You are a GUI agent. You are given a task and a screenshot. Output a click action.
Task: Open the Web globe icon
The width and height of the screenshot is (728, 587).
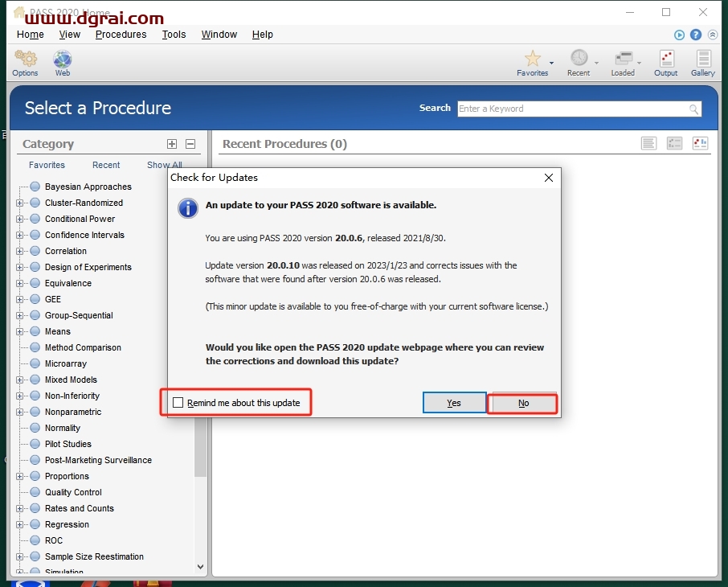[x=62, y=59]
